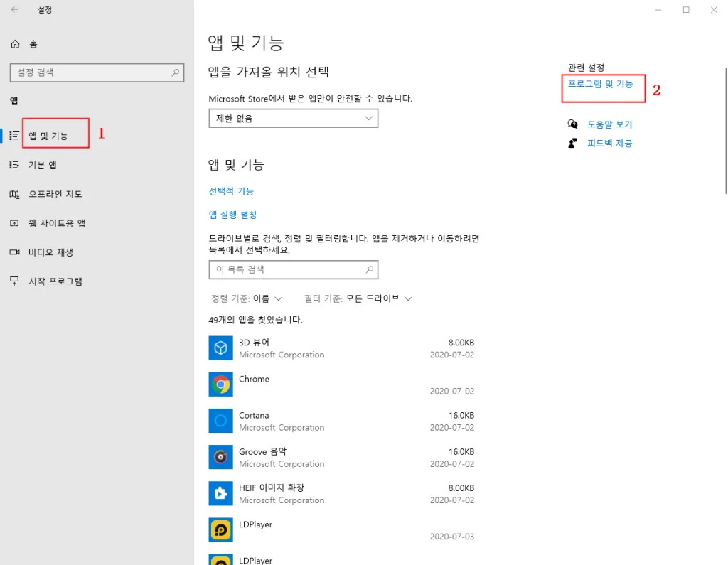Maximize the Settings window
Viewport: 728px width, 565px height.
click(686, 10)
